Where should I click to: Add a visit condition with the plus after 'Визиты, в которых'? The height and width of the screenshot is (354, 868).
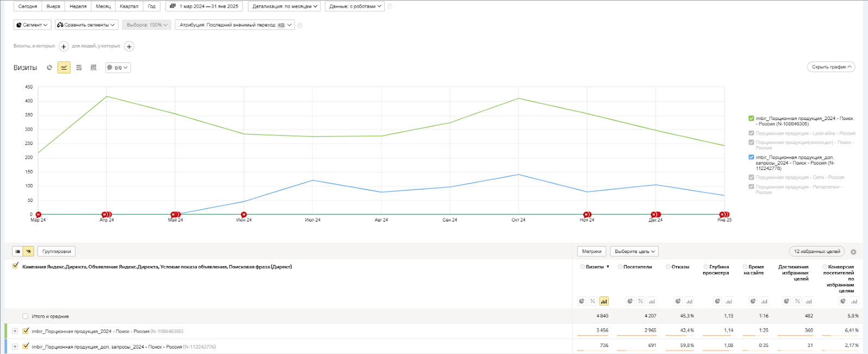click(x=63, y=47)
